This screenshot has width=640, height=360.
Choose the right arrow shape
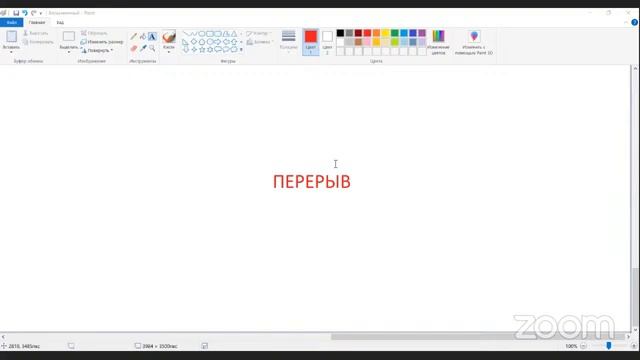218,42
